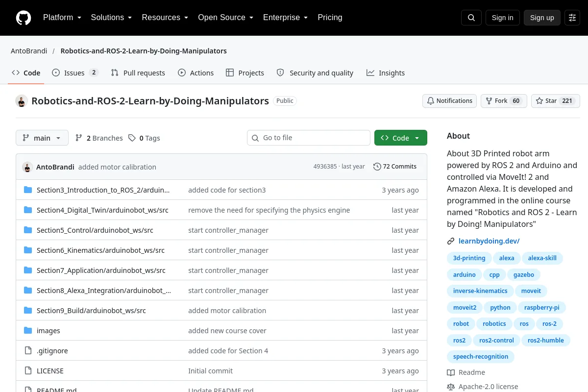Select the ros2-humble topic tag
Viewport: 588px width, 392px height.
coord(546,341)
